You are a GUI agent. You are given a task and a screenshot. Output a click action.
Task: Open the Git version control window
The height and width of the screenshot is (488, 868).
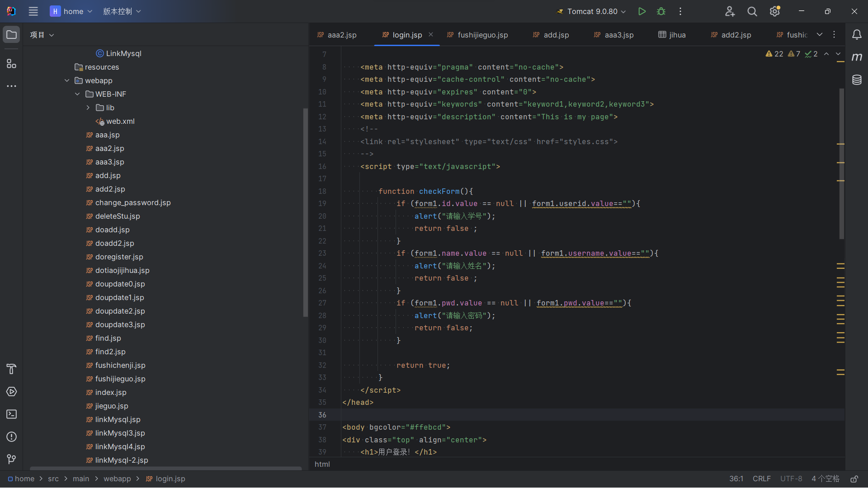11,459
